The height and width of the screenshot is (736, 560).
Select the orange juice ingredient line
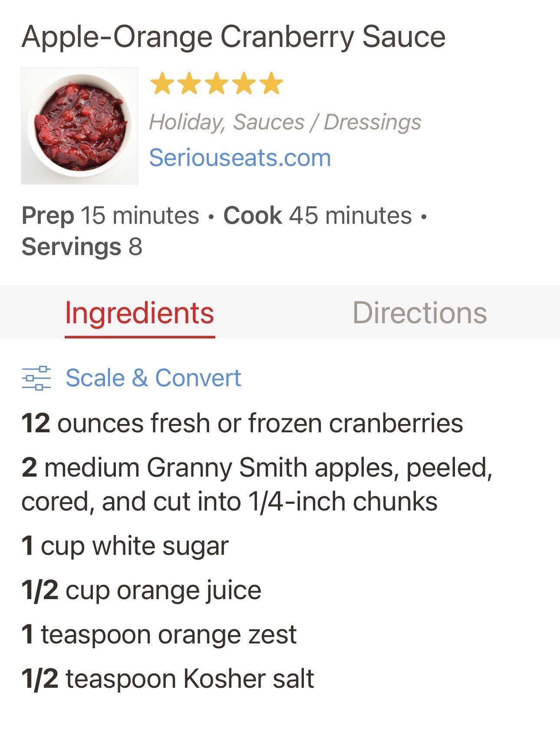coord(142,590)
